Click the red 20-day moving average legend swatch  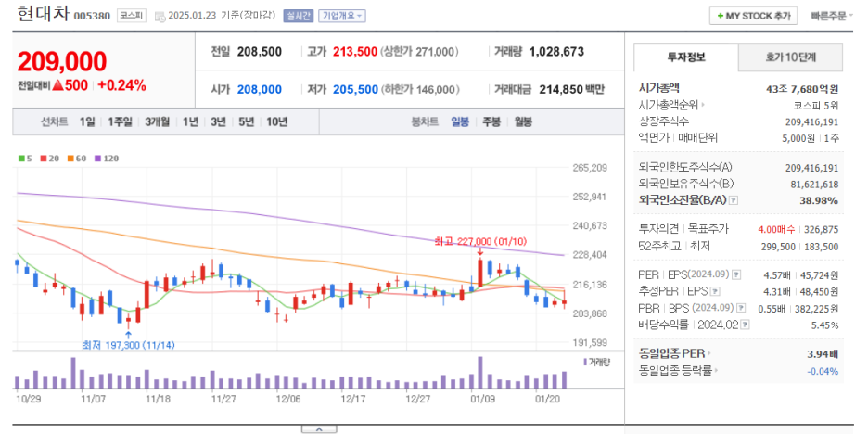pos(44,159)
